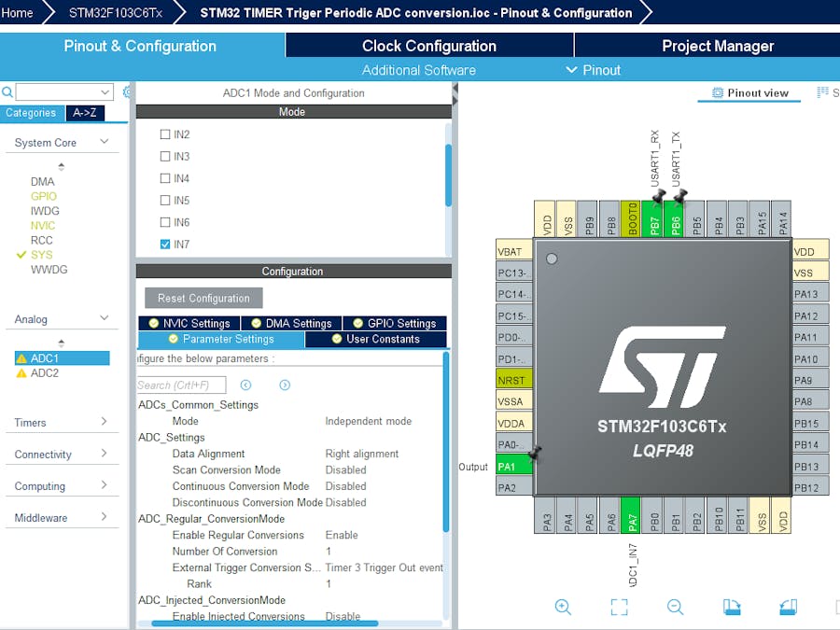Open the Pinout dropdown menu

(593, 70)
